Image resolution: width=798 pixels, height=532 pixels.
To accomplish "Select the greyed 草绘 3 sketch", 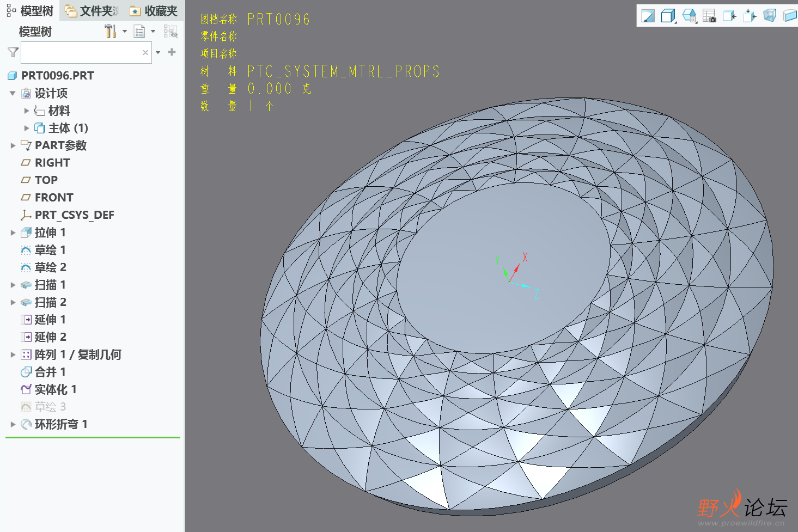I will 50,407.
